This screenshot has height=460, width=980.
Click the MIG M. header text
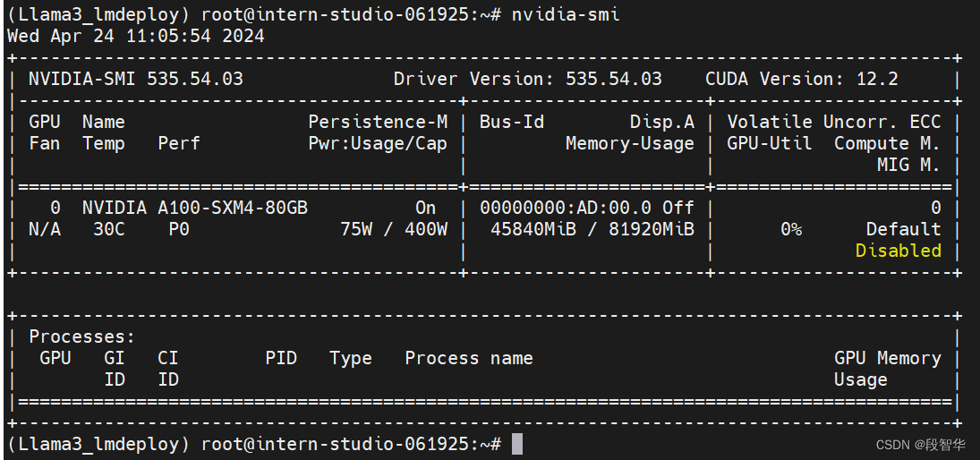click(908, 165)
